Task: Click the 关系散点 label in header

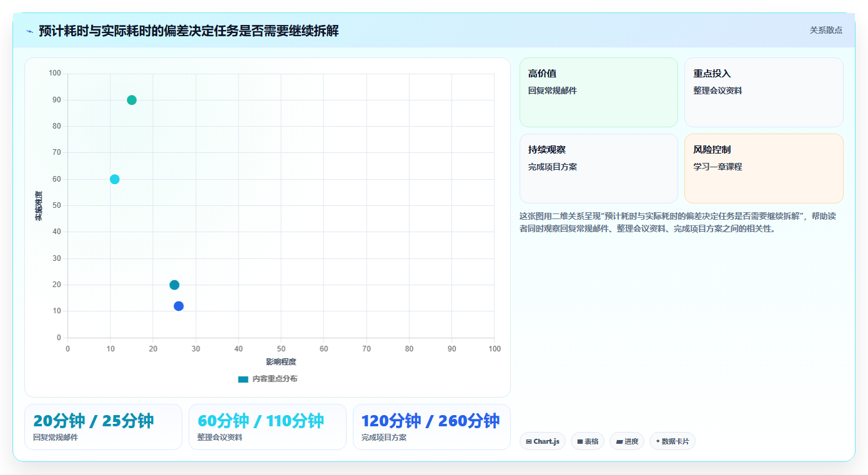Action: tap(826, 30)
